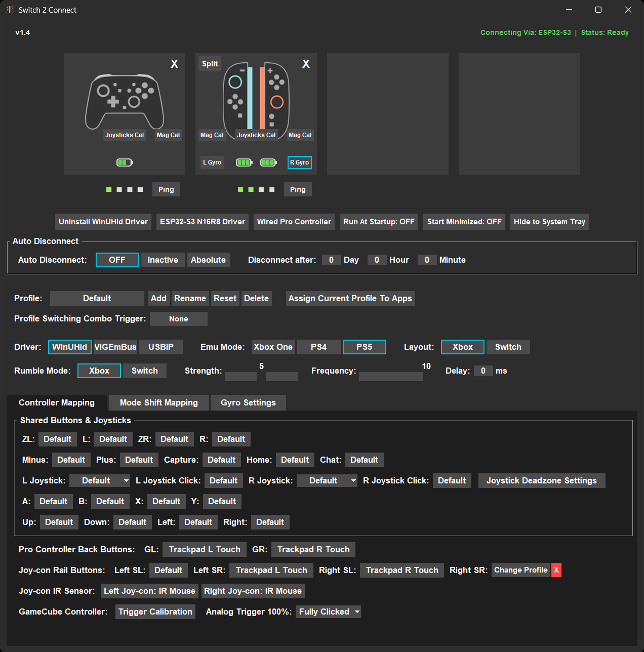
Task: Remove the Pro Controller with X
Action: tap(174, 64)
